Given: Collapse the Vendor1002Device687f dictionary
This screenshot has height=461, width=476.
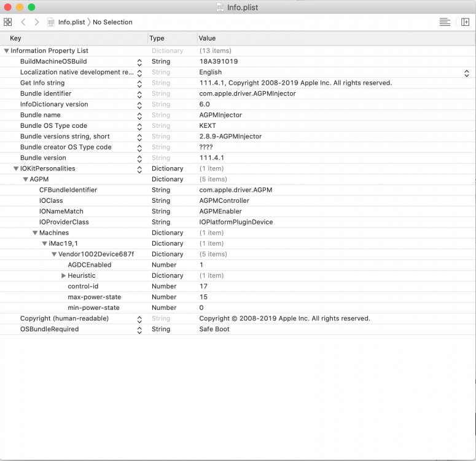Looking at the screenshot, I should [x=54, y=254].
